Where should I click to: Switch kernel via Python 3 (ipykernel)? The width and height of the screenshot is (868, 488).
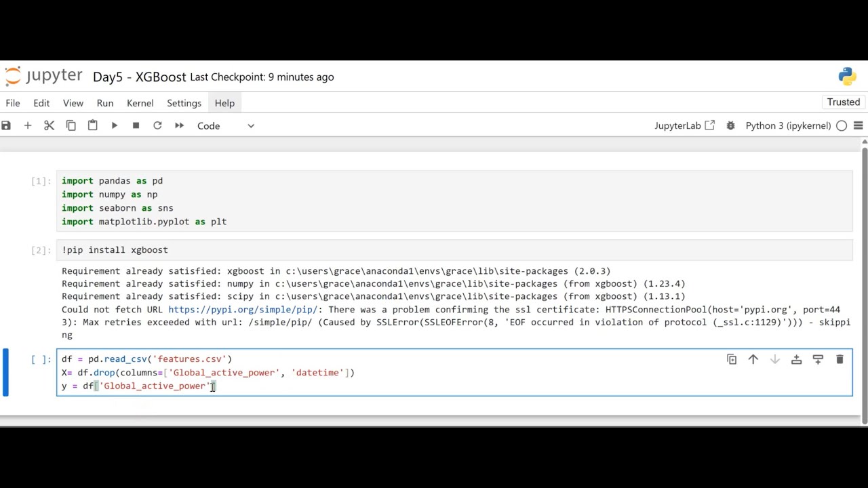point(788,125)
